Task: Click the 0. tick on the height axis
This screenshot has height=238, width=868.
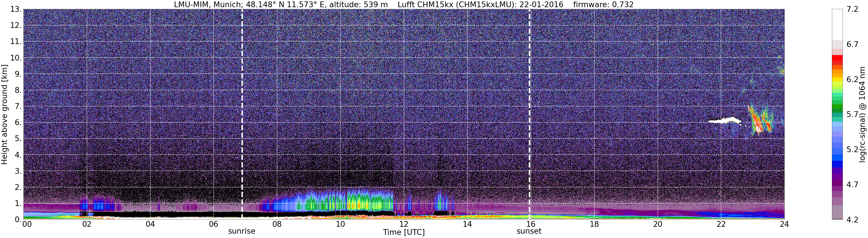Action: [x=18, y=219]
